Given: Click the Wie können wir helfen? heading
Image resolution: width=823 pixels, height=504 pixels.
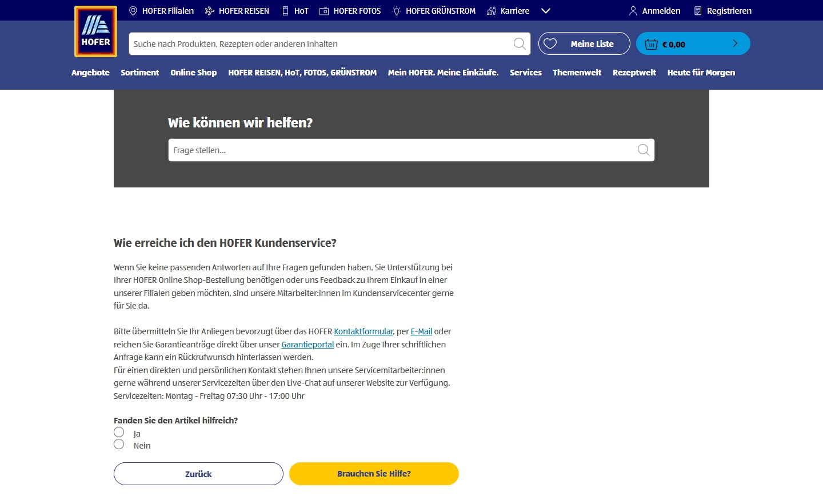Looking at the screenshot, I should (240, 123).
